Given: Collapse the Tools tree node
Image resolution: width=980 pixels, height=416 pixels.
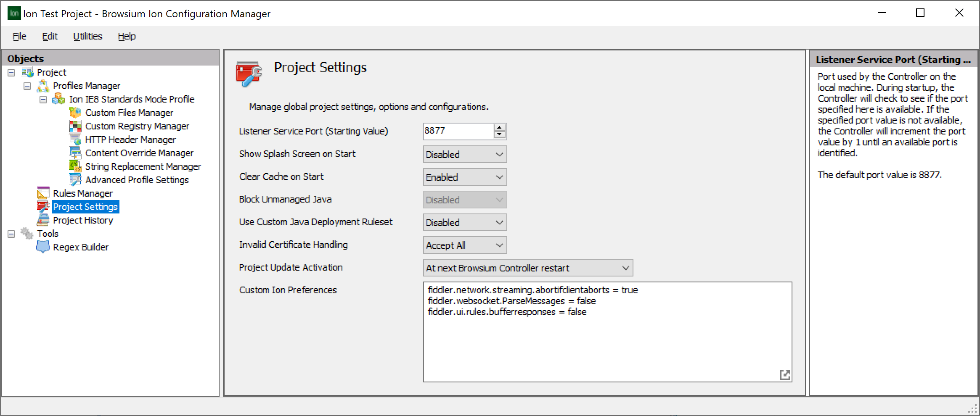Looking at the screenshot, I should coord(11,233).
